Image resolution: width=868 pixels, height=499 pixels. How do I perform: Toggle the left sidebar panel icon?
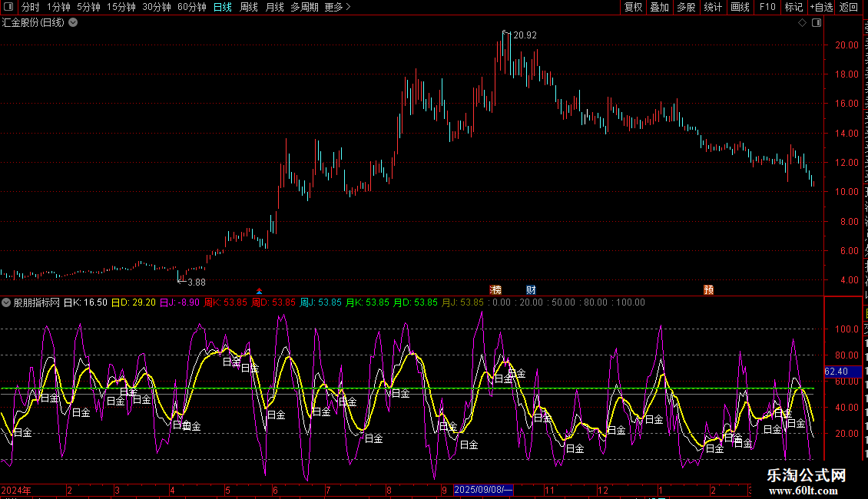[x=8, y=7]
